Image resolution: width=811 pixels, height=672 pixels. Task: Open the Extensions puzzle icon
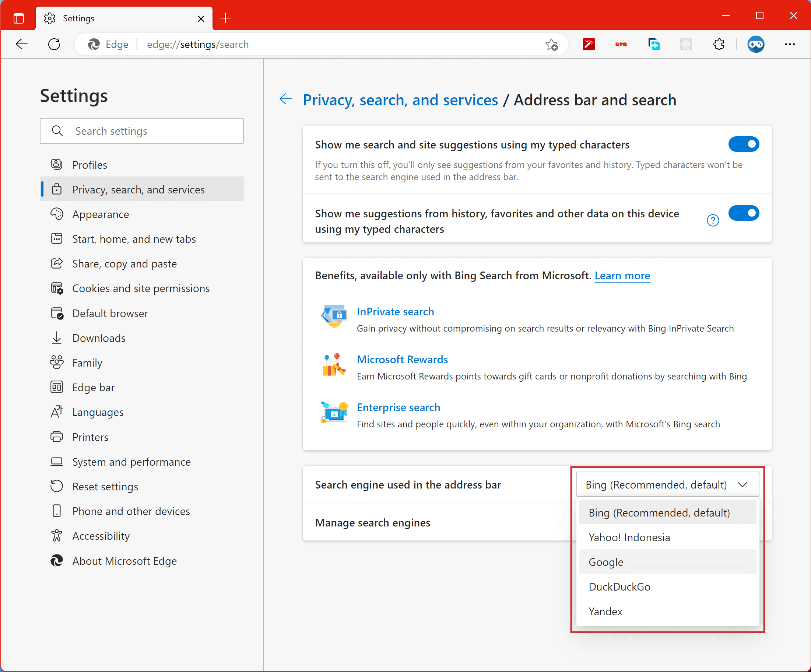pyautogui.click(x=718, y=45)
